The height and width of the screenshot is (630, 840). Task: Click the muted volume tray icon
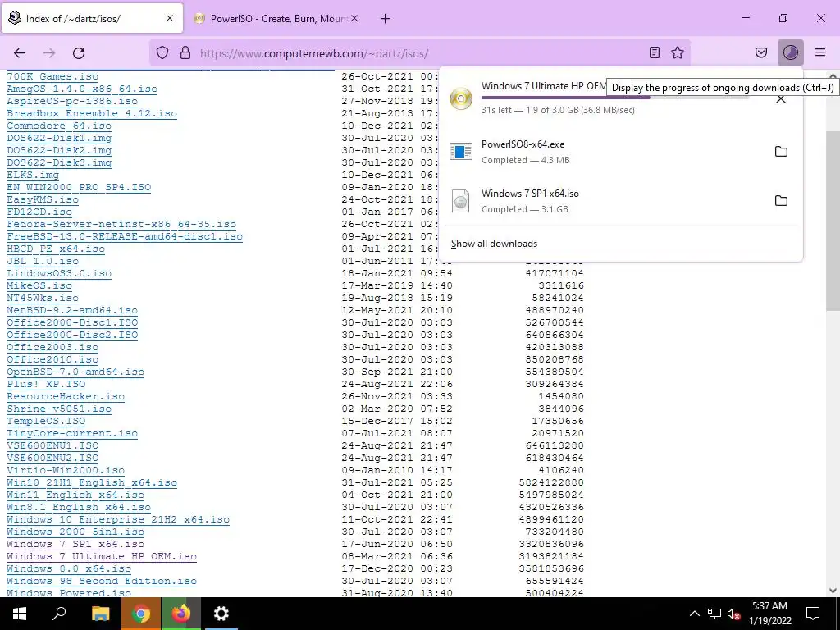[733, 614]
